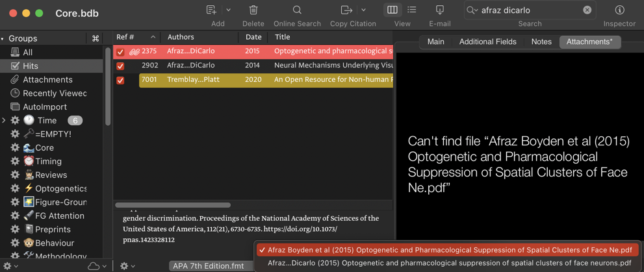Viewport: 644px width, 272px height.
Task: Select the Attachments group
Action: coord(51,80)
